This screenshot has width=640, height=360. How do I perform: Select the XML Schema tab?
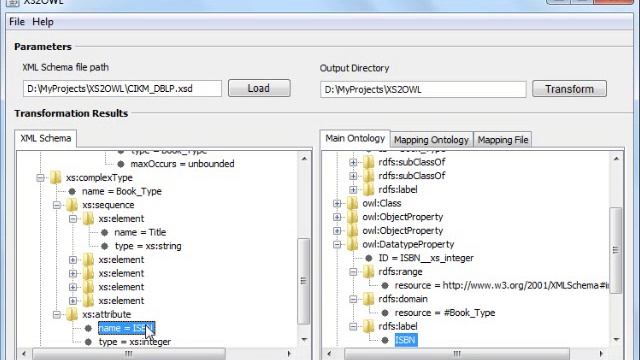pos(46,138)
